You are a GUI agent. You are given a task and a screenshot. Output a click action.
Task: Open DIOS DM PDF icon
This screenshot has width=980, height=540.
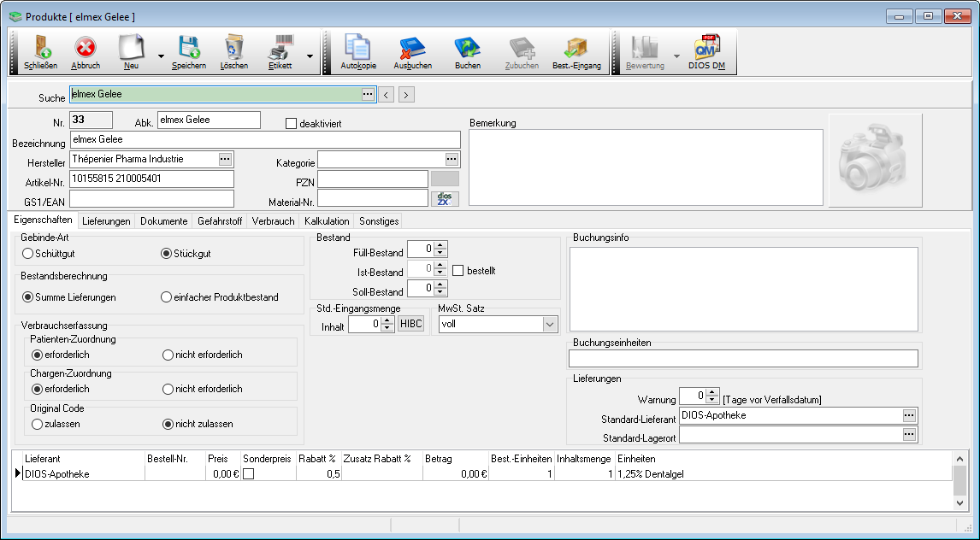coord(707,48)
